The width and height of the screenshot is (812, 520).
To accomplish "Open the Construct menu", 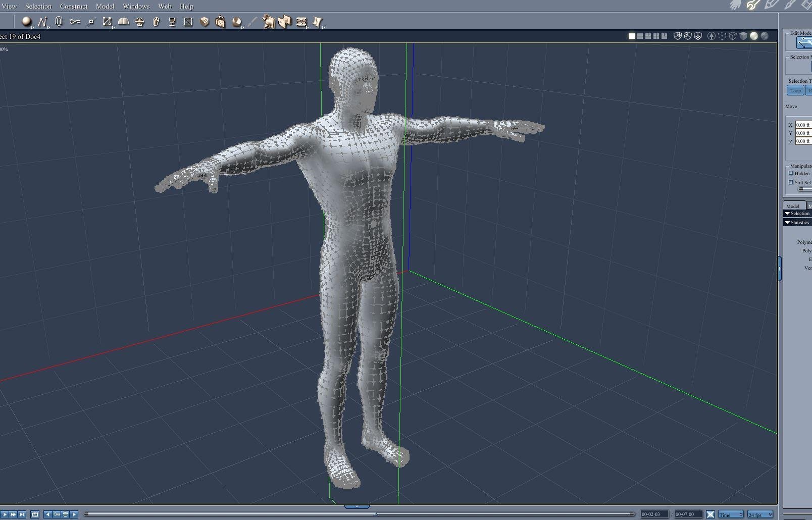I will pos(74,6).
